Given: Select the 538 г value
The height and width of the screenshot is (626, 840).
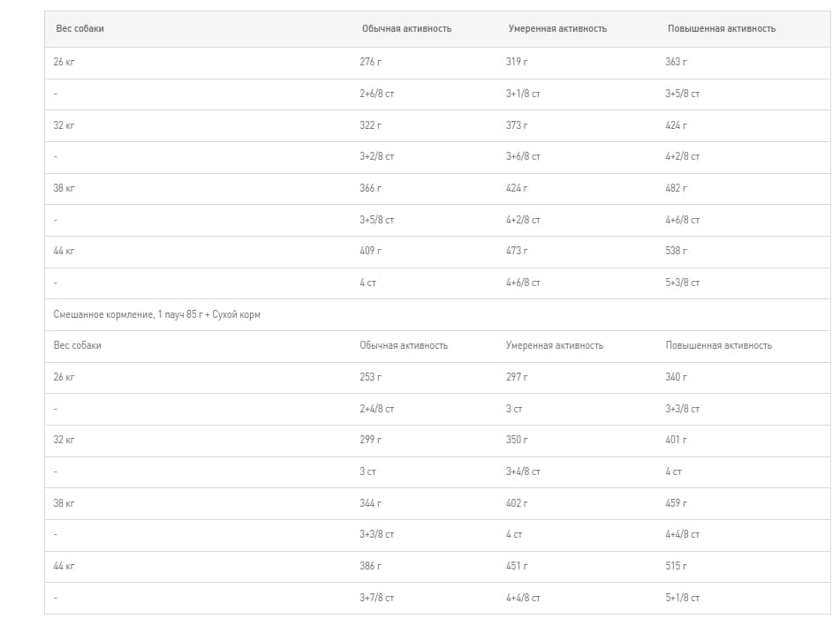Looking at the screenshot, I should click(x=676, y=251).
